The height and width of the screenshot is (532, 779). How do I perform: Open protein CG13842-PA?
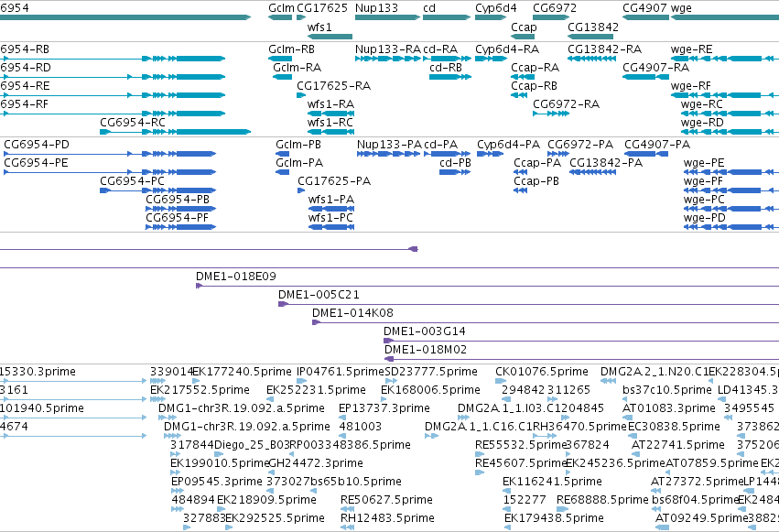[606, 163]
